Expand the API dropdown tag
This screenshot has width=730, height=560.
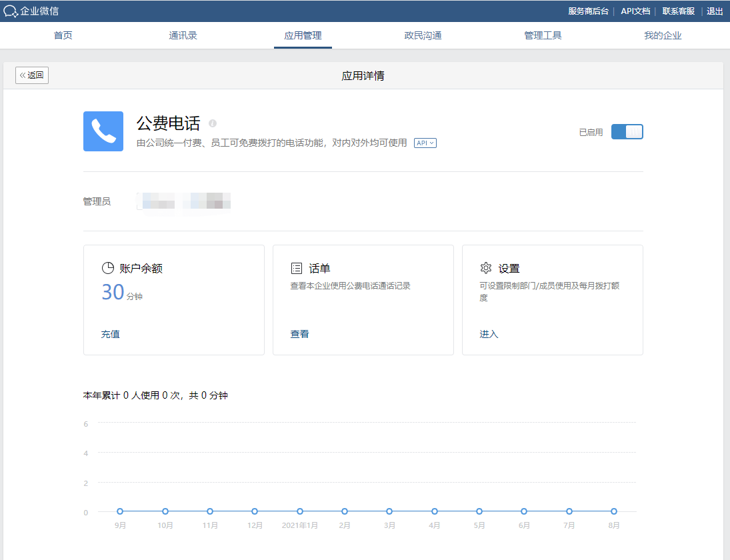pos(425,143)
